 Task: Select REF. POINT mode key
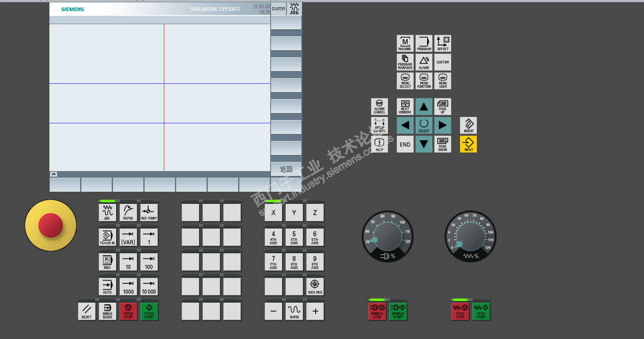point(149,213)
